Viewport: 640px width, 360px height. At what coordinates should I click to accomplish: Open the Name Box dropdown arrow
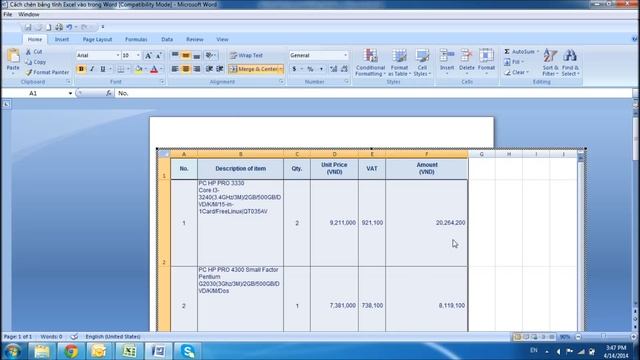[x=70, y=93]
